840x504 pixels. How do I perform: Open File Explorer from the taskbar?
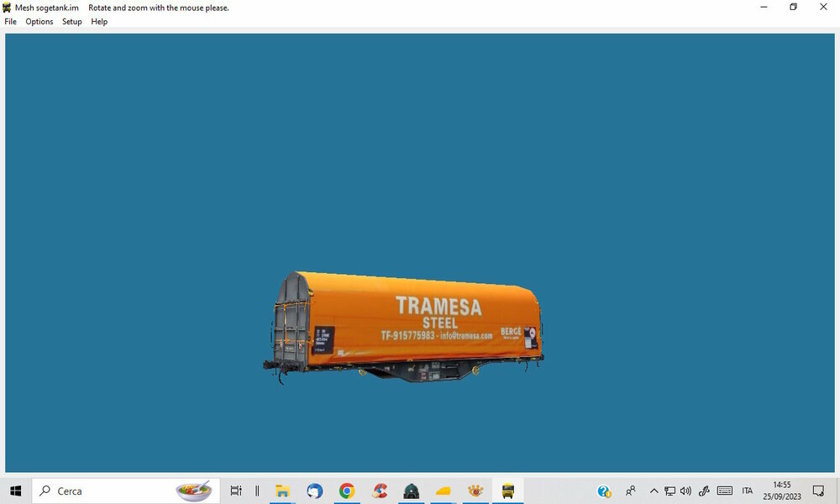[x=282, y=491]
